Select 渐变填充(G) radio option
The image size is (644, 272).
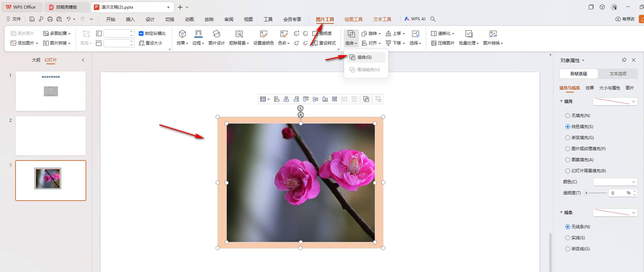pyautogui.click(x=567, y=138)
